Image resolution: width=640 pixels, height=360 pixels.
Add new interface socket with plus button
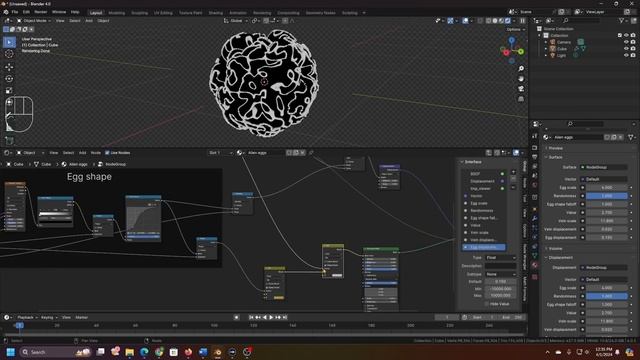click(x=513, y=172)
